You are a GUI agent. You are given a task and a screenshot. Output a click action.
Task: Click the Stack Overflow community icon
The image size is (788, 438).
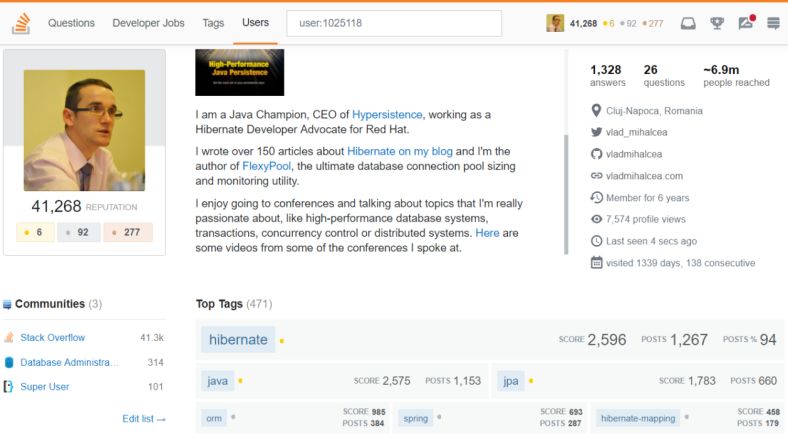pos(9,338)
